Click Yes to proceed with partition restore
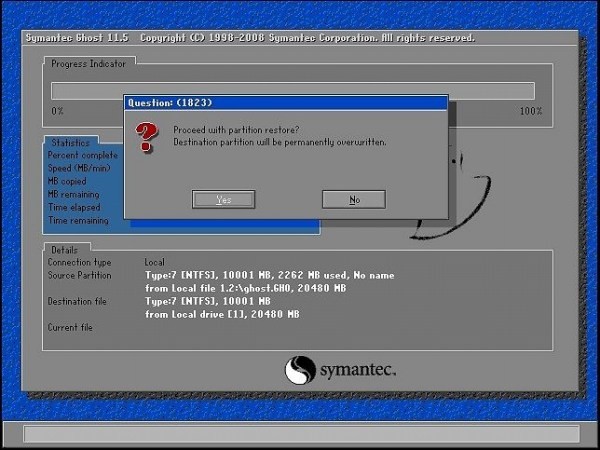600x450 pixels. point(223,199)
